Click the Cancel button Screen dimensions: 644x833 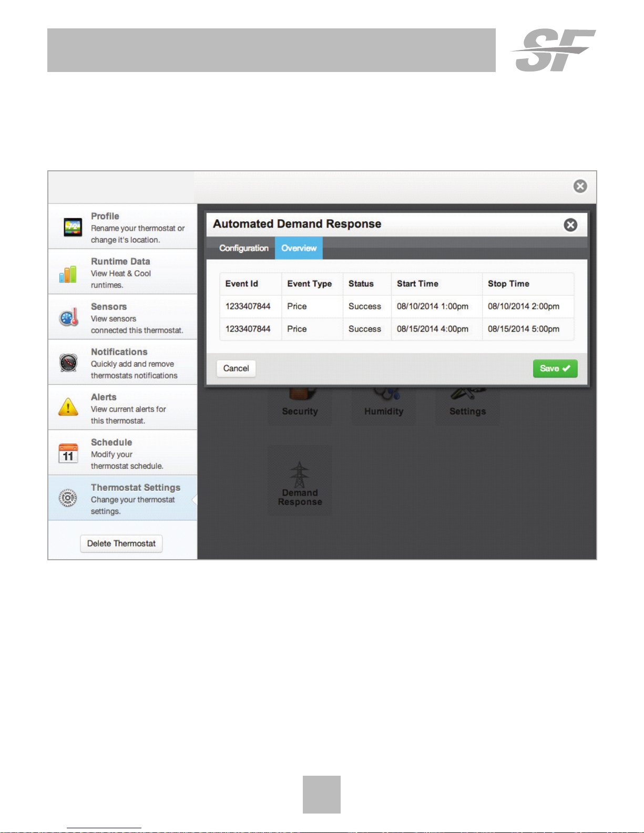coord(236,368)
